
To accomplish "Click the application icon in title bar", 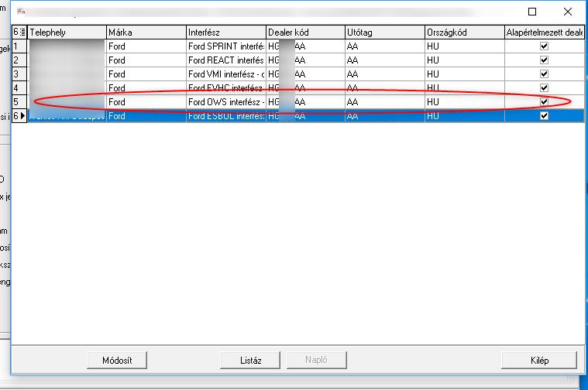I will point(21,12).
